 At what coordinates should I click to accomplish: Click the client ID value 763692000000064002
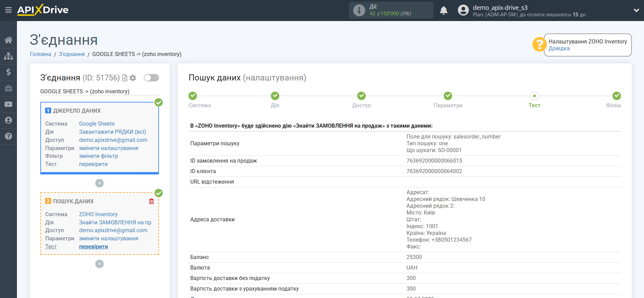[434, 171]
